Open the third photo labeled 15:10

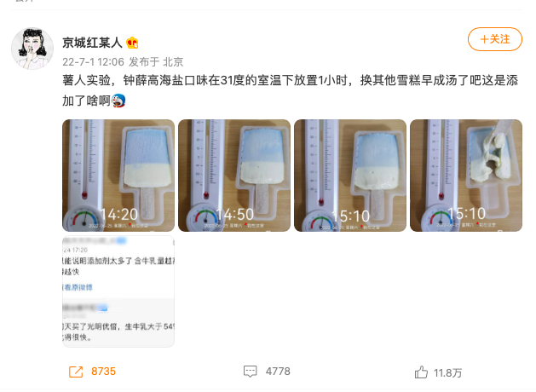pyautogui.click(x=350, y=176)
